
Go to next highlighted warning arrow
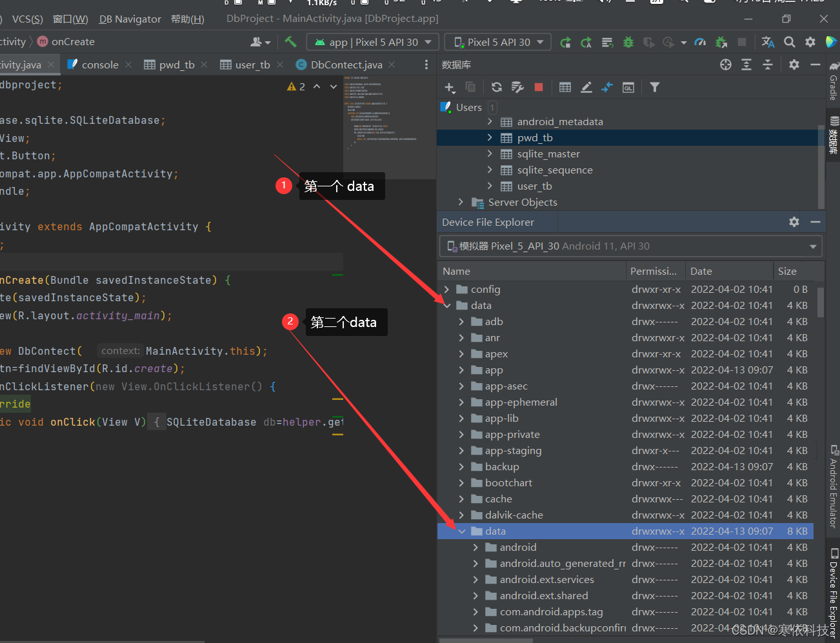tap(334, 86)
